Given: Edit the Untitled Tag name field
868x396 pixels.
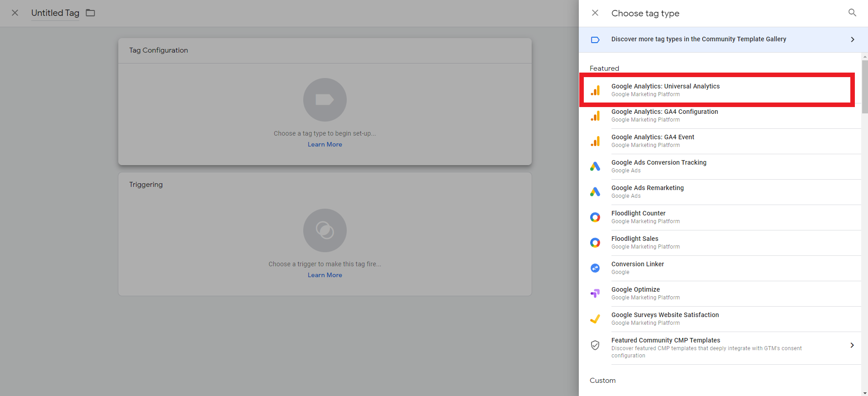Looking at the screenshot, I should click(55, 13).
